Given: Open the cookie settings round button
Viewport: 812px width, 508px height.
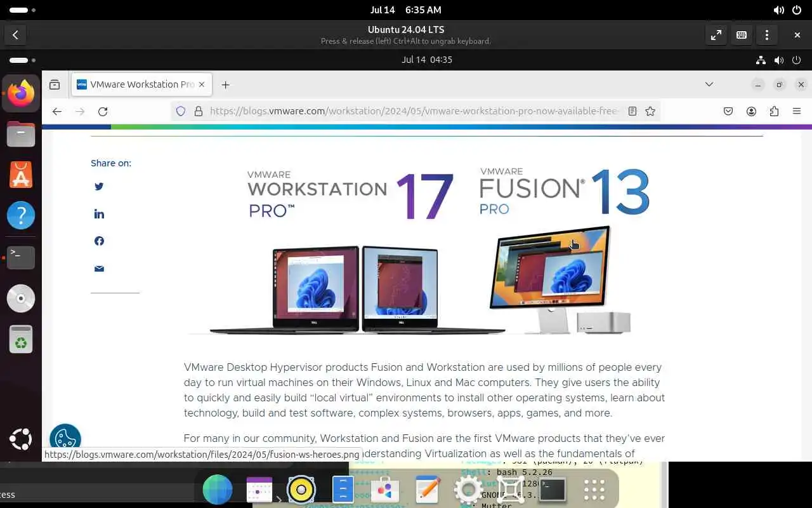Looking at the screenshot, I should point(65,439).
